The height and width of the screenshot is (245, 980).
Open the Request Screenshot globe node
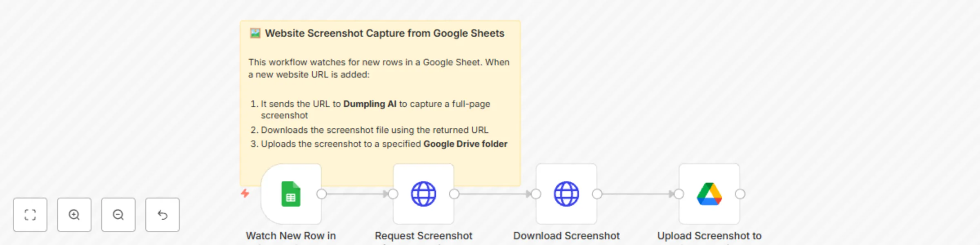(423, 195)
